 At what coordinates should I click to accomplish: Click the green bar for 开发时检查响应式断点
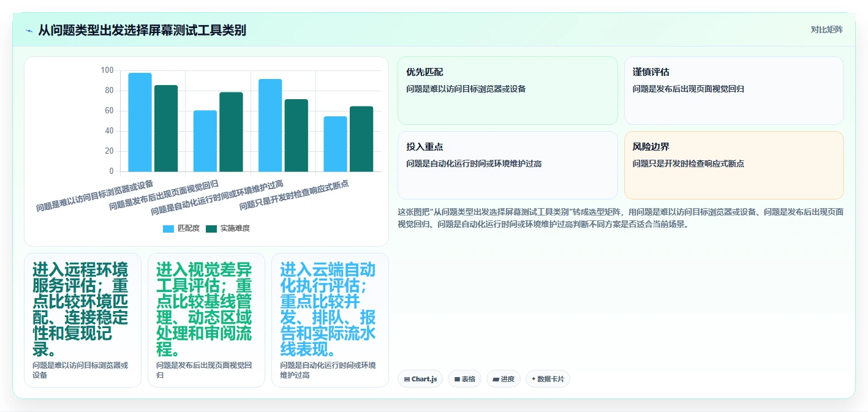tap(361, 139)
